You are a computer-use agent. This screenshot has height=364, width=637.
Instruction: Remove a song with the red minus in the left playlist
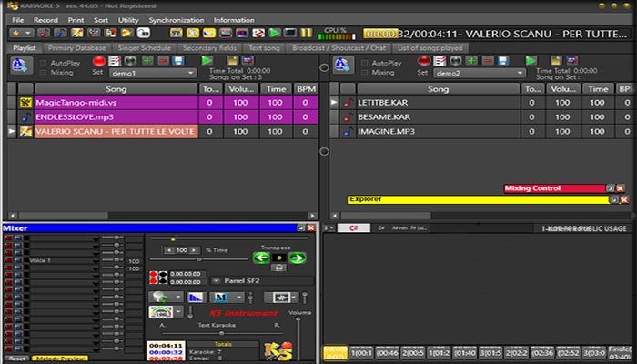(163, 61)
